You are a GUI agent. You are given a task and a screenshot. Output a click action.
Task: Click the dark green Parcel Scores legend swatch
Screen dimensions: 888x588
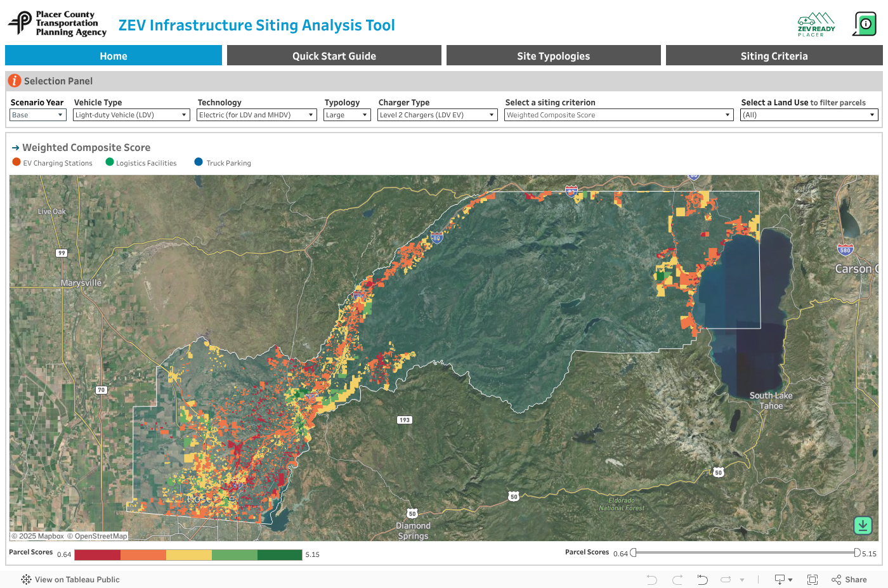pyautogui.click(x=280, y=555)
